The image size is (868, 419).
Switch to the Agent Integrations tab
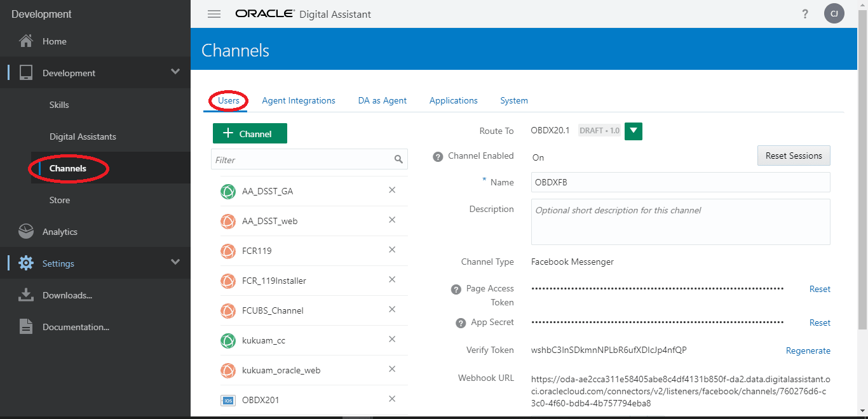click(299, 100)
